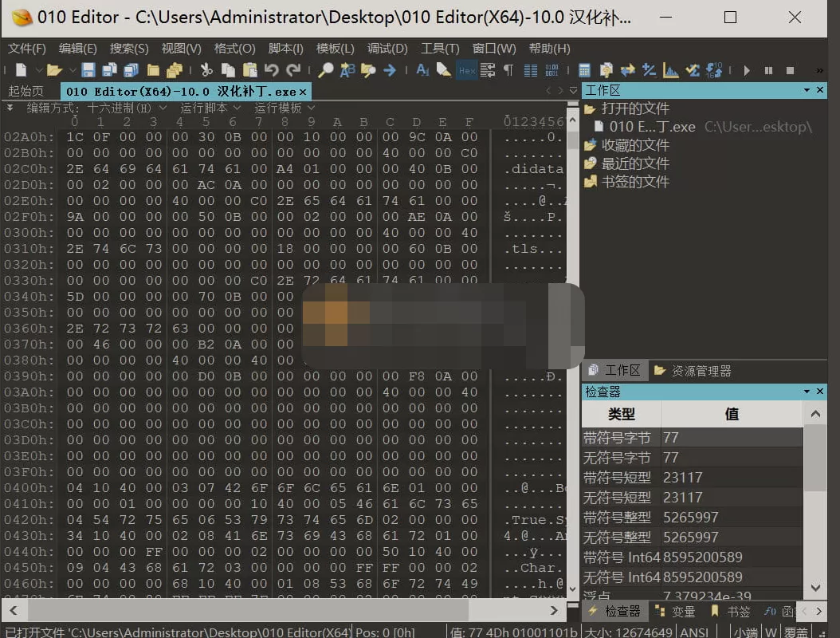This screenshot has height=638, width=840.
Task: Open the 工具(T) menu
Action: [x=440, y=49]
